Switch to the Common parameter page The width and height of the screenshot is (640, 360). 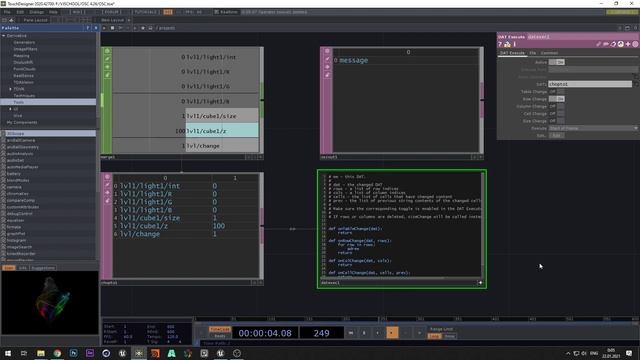[x=549, y=53]
